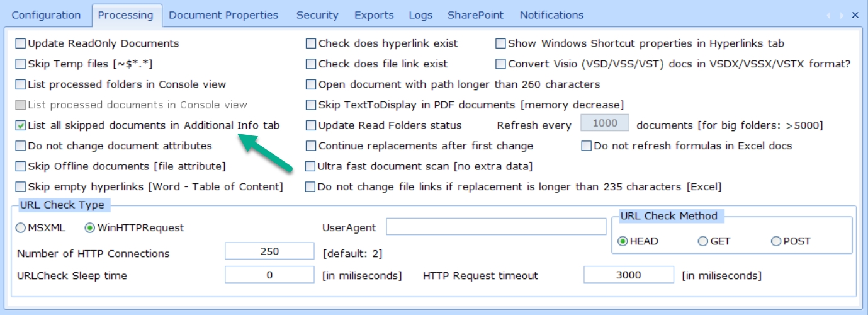Switch to the Configuration tab

coord(47,15)
